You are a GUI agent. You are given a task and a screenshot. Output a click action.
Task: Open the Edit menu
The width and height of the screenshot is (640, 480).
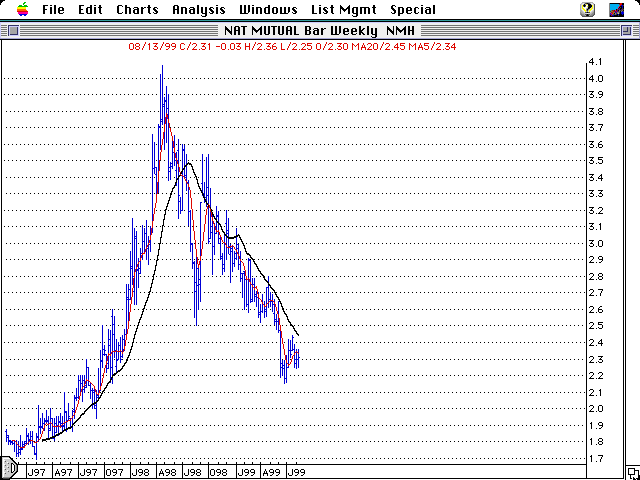click(90, 10)
